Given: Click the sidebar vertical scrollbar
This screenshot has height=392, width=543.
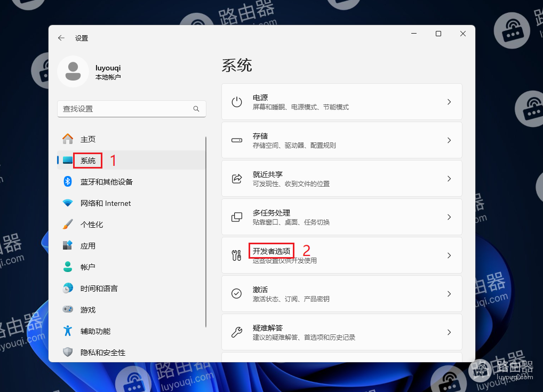Looking at the screenshot, I should tap(206, 231).
